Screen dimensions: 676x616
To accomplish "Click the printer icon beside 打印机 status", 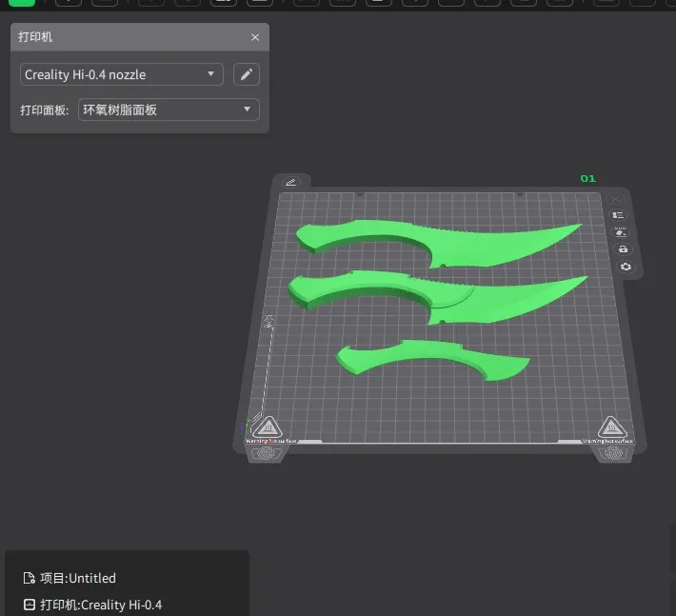I will [x=29, y=605].
